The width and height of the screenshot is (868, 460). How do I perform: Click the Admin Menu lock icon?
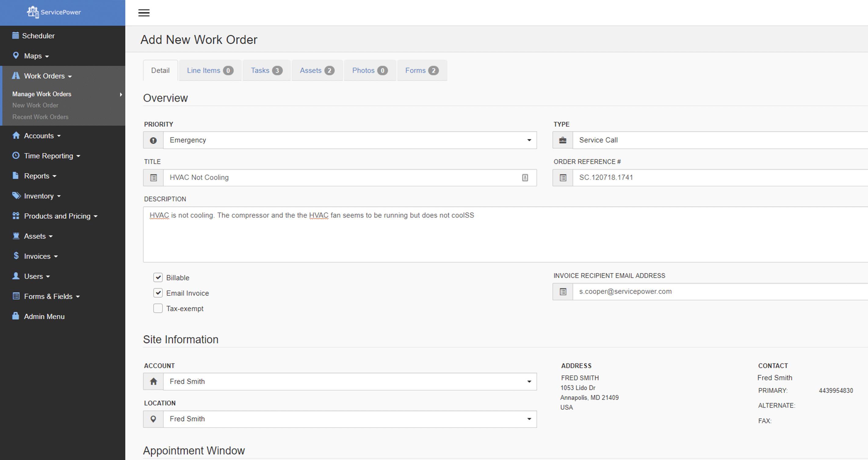(16, 316)
